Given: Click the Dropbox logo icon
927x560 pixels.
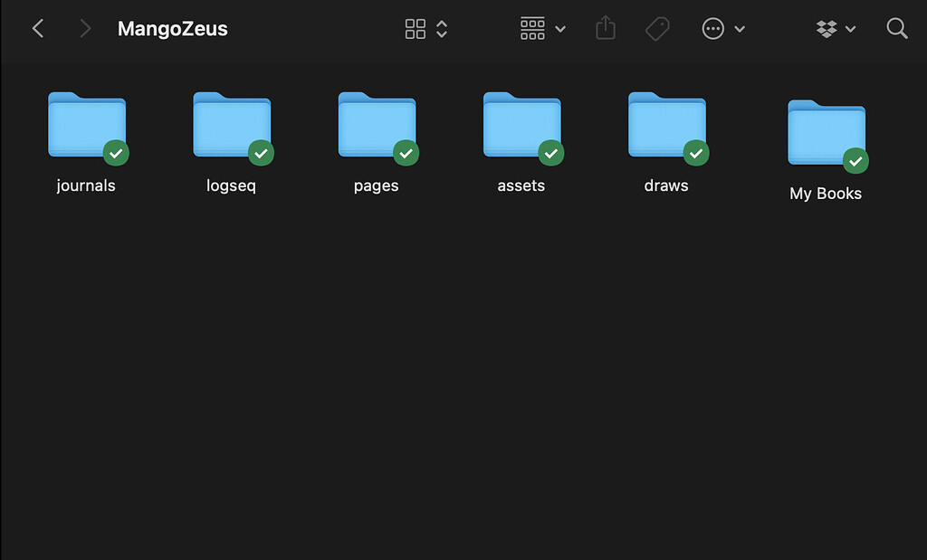Looking at the screenshot, I should tap(828, 28).
